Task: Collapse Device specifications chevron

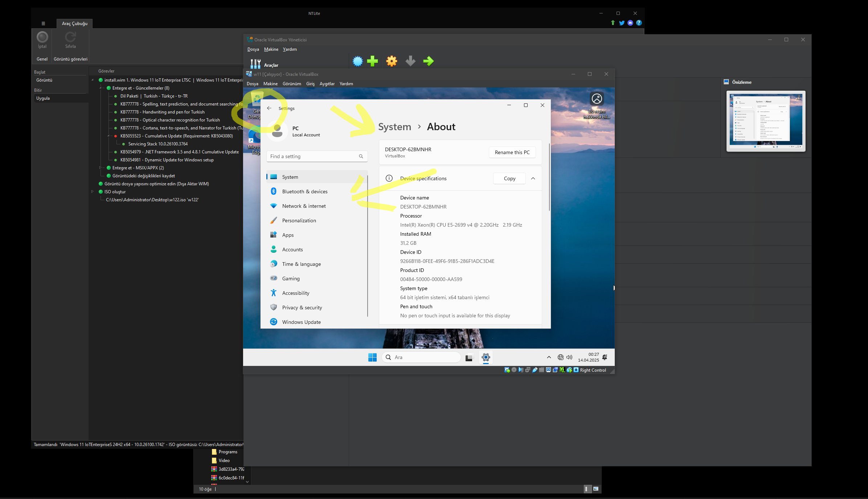Action: click(533, 178)
